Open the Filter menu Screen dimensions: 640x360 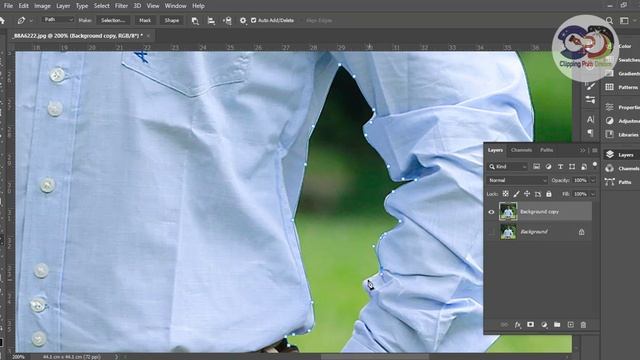click(121, 6)
